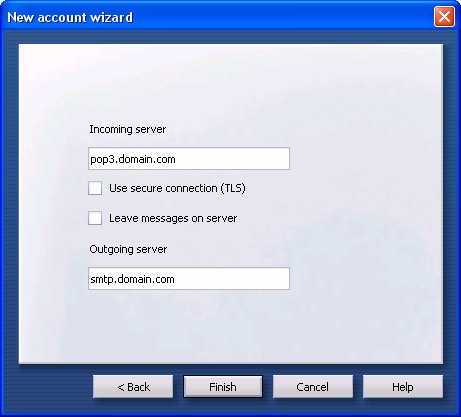Viewport: 461px width, 417px height.
Task: Go back using the < Back button
Action: [133, 387]
